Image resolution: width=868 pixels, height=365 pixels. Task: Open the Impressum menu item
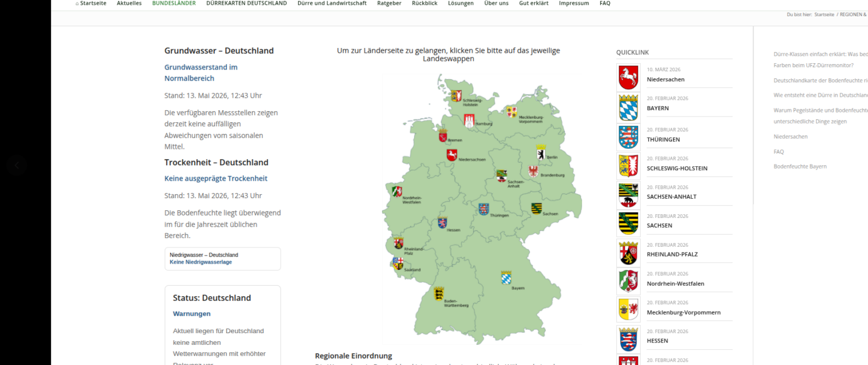[x=573, y=3]
